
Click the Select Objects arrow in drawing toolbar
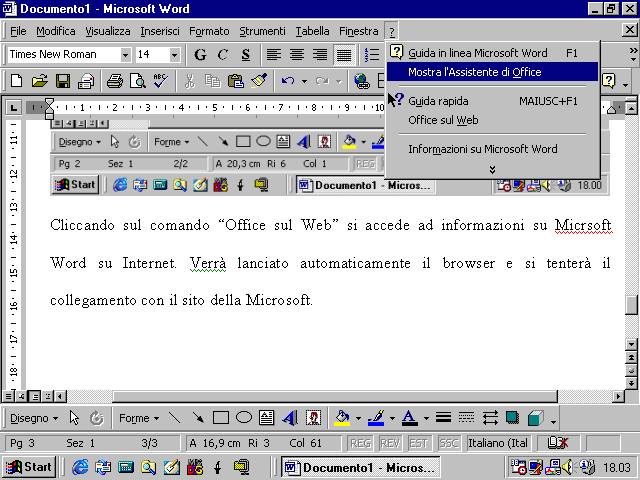[x=74, y=418]
